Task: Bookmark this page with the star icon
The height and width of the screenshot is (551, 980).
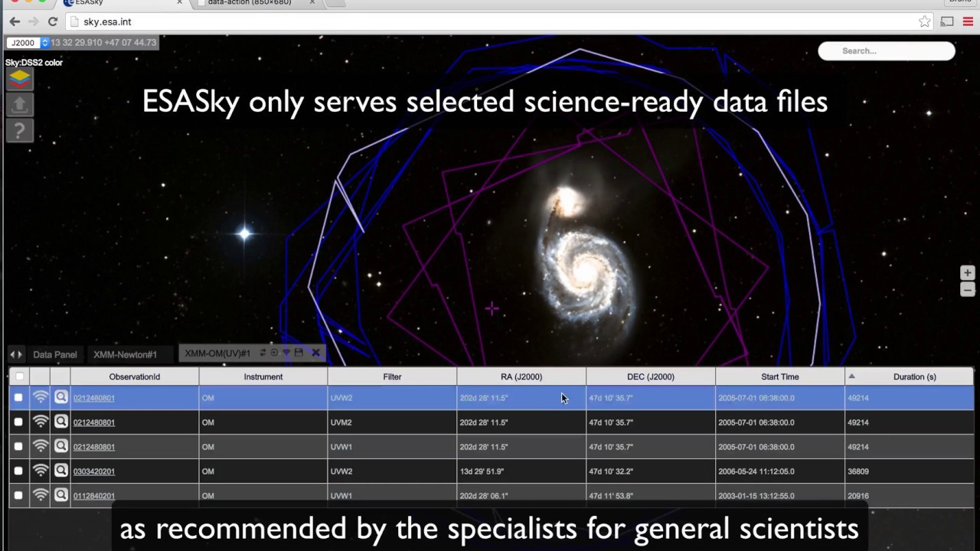Action: point(925,22)
